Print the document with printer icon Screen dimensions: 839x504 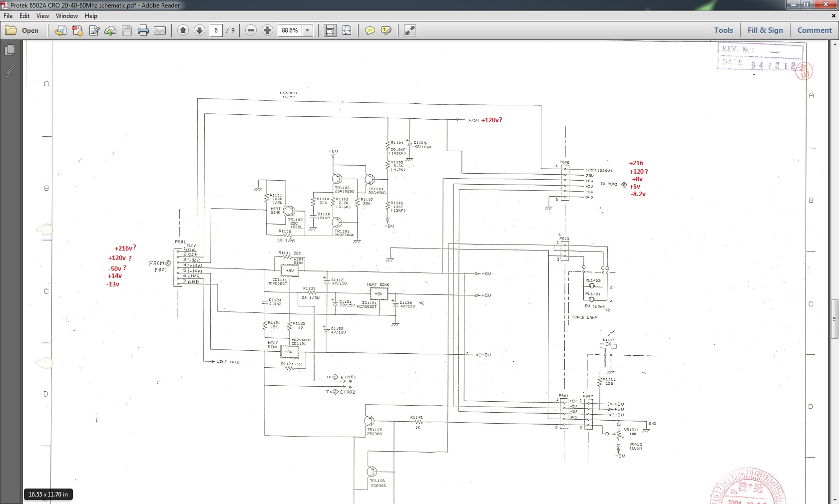[x=143, y=30]
